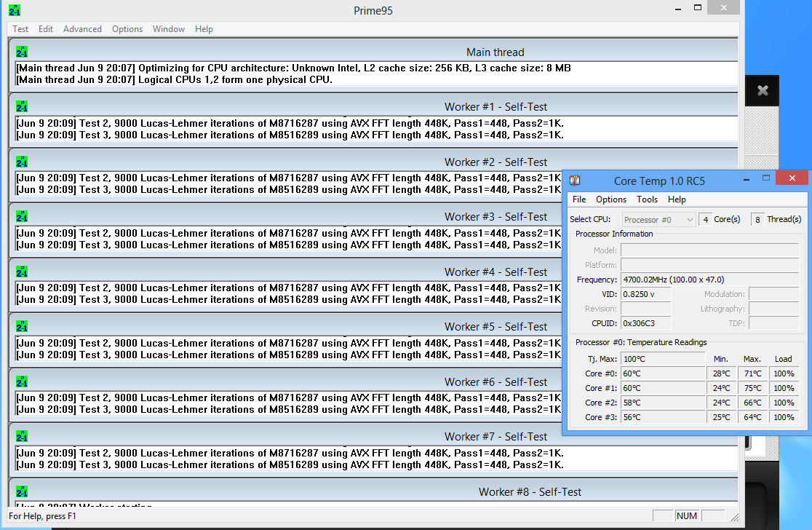Select Worker #8 - Self-Test title bar
The width and height of the screenshot is (812, 530).
pyautogui.click(x=373, y=491)
